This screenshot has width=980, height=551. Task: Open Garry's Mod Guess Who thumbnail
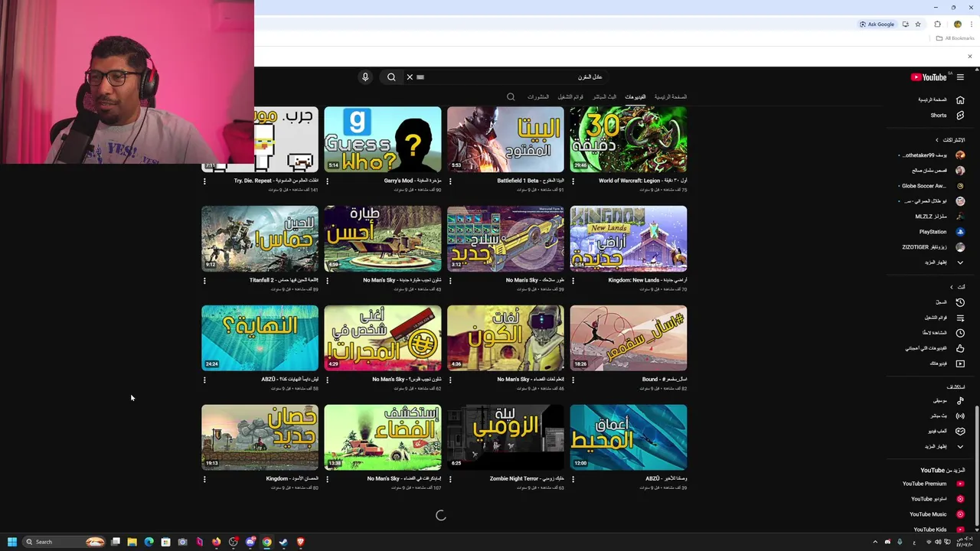tap(383, 139)
